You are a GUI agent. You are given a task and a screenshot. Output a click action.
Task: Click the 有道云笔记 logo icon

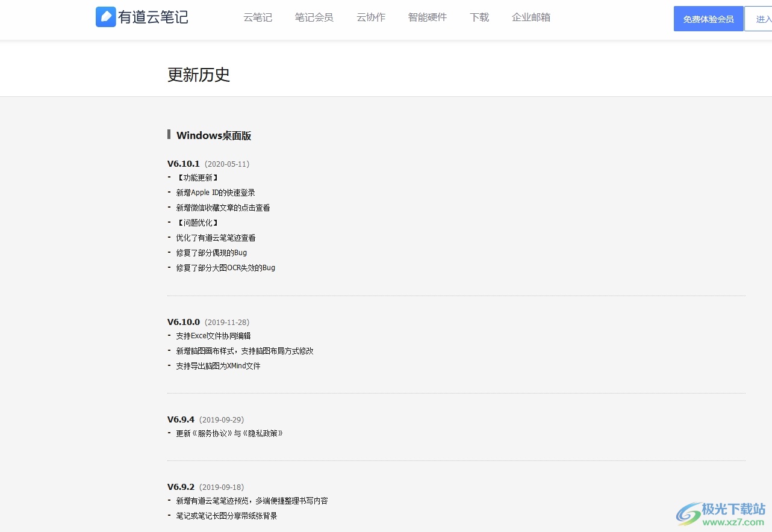click(105, 17)
